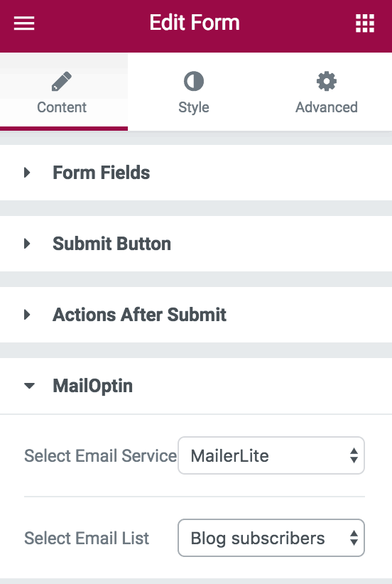The height and width of the screenshot is (584, 392).
Task: Click the MailOptin section heading
Action: [x=93, y=386]
